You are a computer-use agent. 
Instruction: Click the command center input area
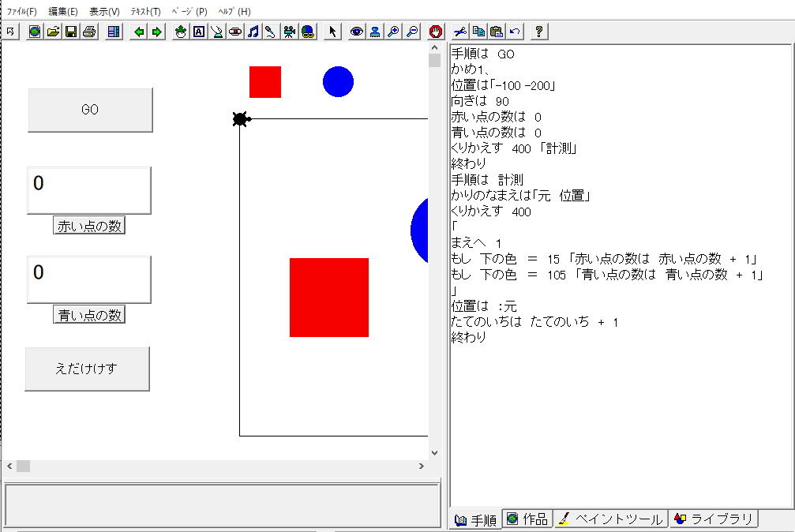(222, 505)
